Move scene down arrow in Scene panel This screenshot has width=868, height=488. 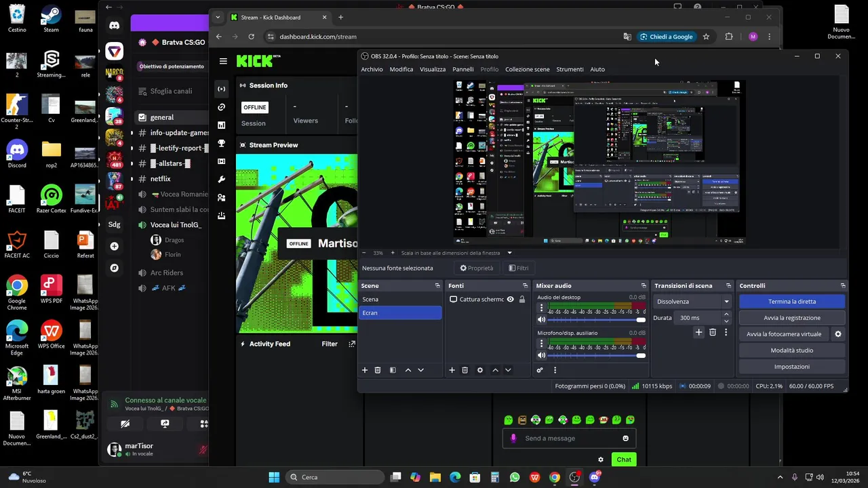[420, 370]
